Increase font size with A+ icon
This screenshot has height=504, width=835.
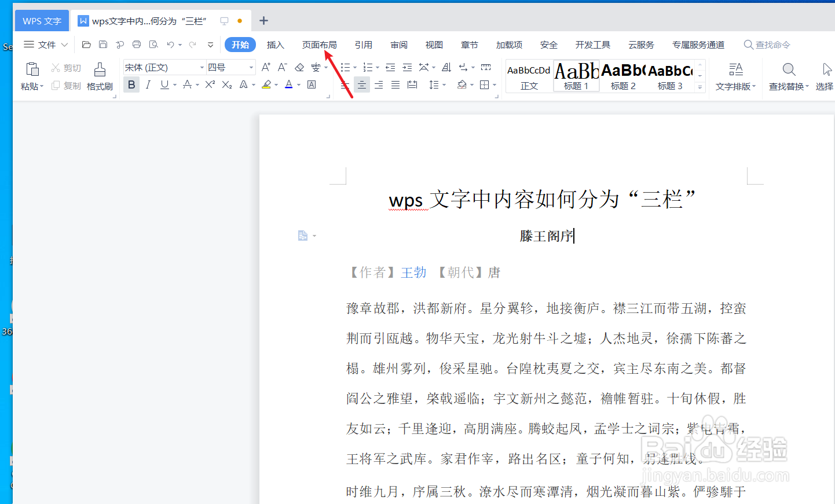266,68
